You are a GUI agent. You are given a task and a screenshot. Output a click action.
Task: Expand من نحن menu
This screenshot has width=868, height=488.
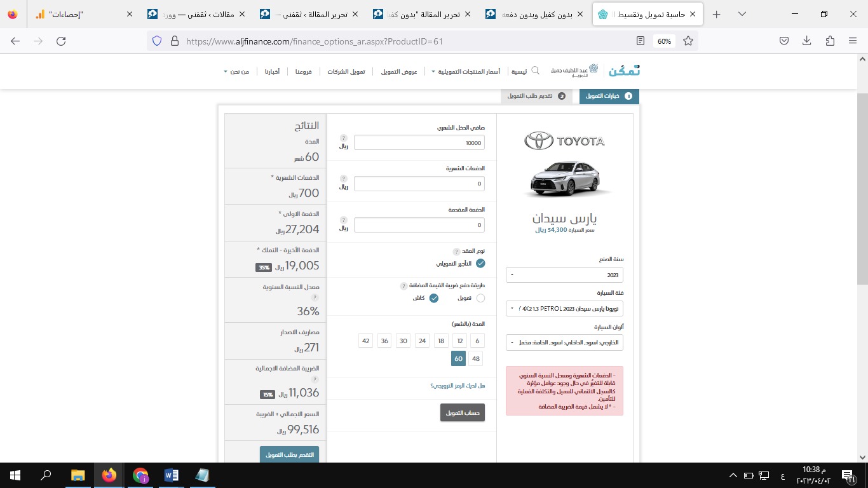coord(238,71)
